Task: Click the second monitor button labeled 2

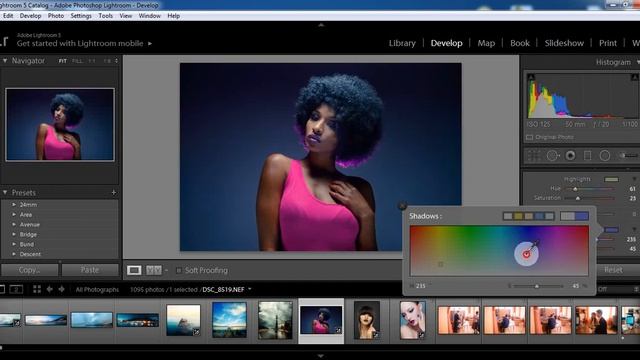Action: tap(16, 289)
